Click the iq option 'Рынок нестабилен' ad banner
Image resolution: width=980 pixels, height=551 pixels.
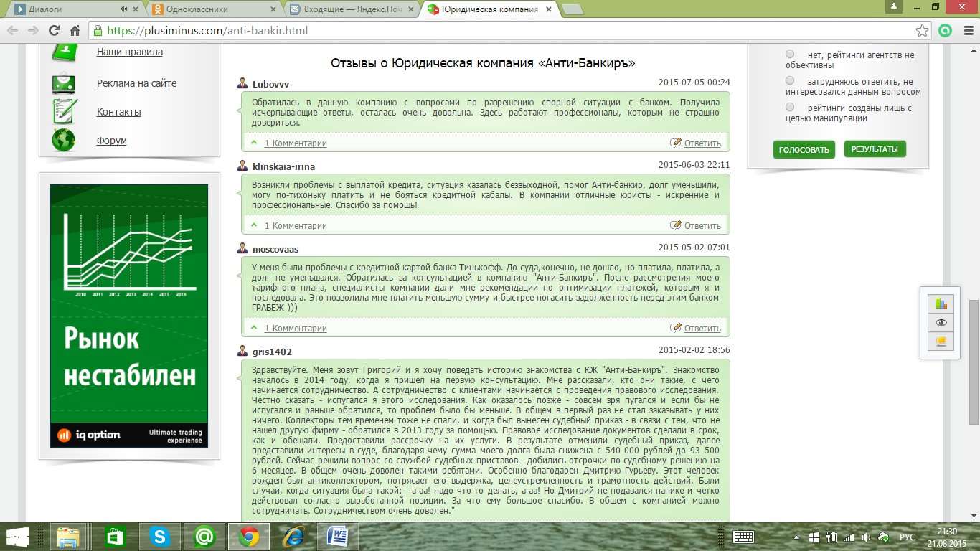[129, 316]
